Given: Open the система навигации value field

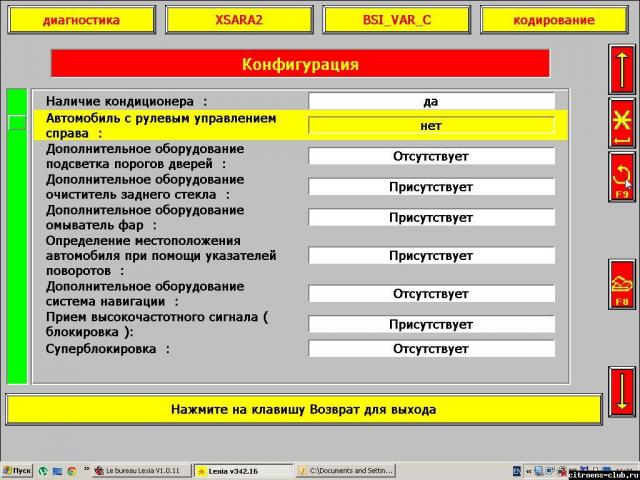Looking at the screenshot, I should coord(431,293).
